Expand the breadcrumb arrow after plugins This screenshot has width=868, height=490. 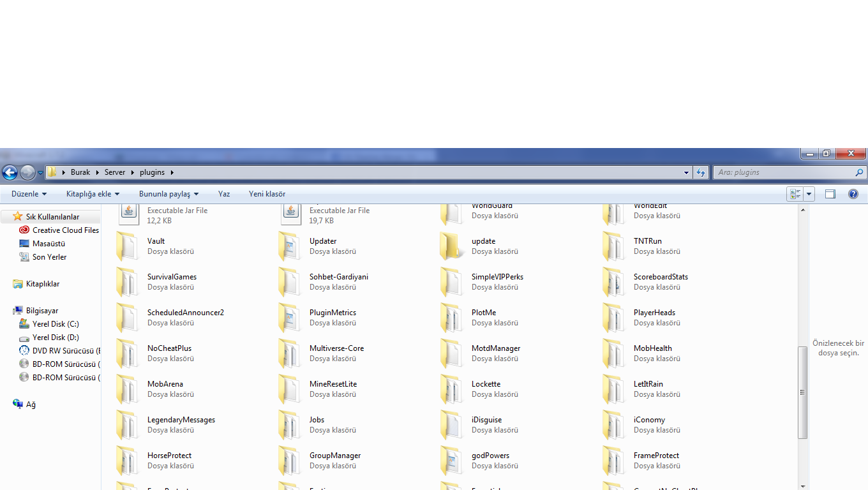click(172, 172)
